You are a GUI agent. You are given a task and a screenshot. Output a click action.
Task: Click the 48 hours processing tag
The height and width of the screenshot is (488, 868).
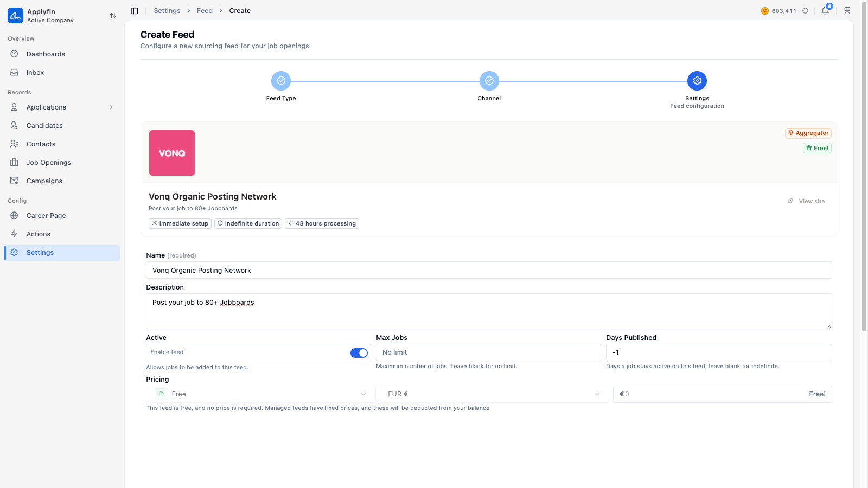pos(322,223)
